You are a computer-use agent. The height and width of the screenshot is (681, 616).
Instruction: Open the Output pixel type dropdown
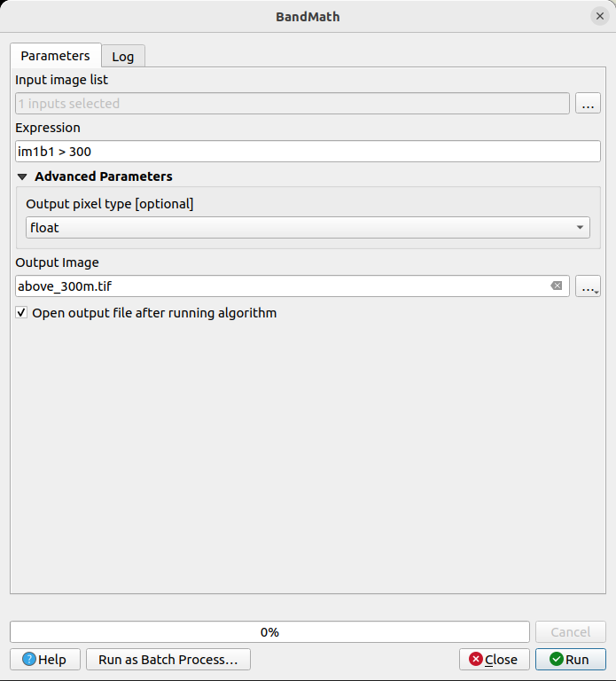click(308, 228)
